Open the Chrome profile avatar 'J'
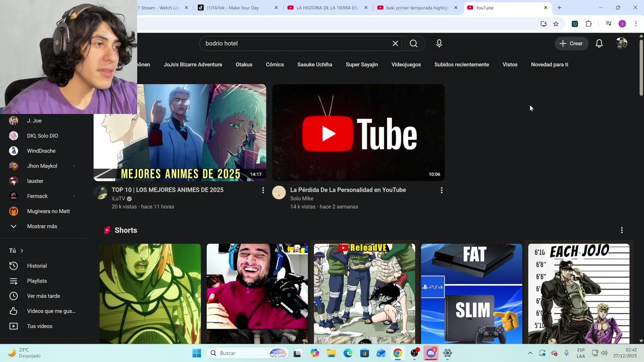This screenshot has width=644, height=362. tap(622, 24)
